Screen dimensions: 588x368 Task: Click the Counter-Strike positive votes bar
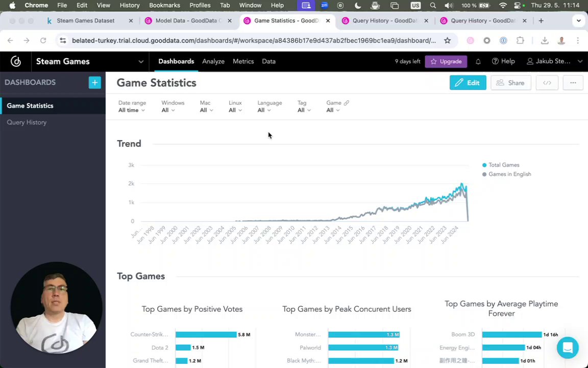pyautogui.click(x=206, y=335)
